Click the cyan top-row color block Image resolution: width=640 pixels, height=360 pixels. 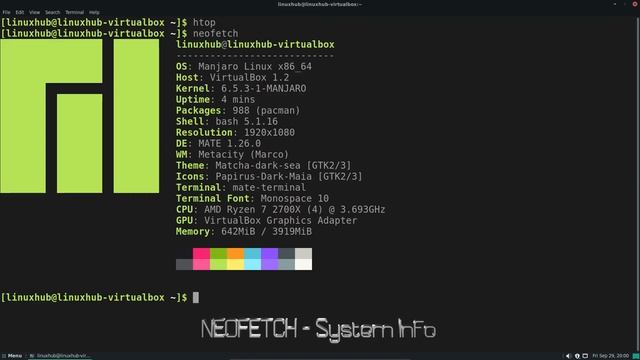coord(253,253)
